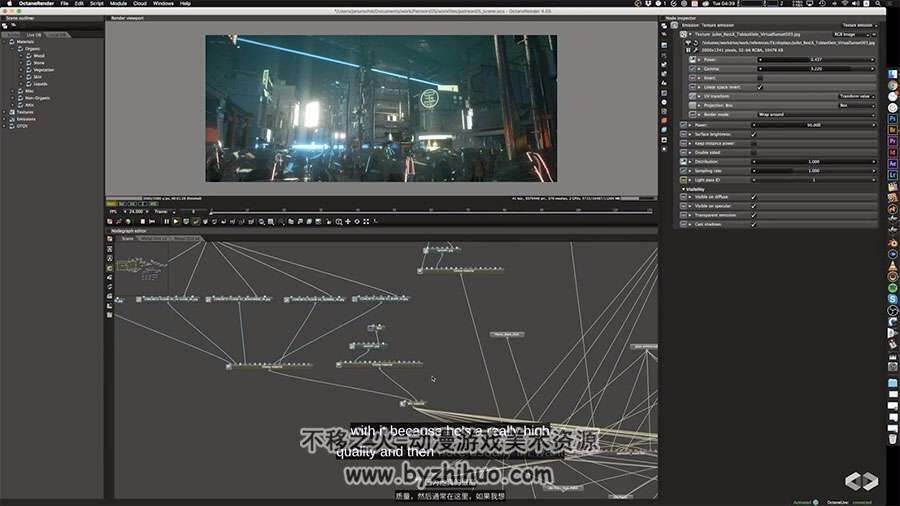Select the rotate gizmo circle icon
The width and height of the screenshot is (900, 506).
coord(357,221)
